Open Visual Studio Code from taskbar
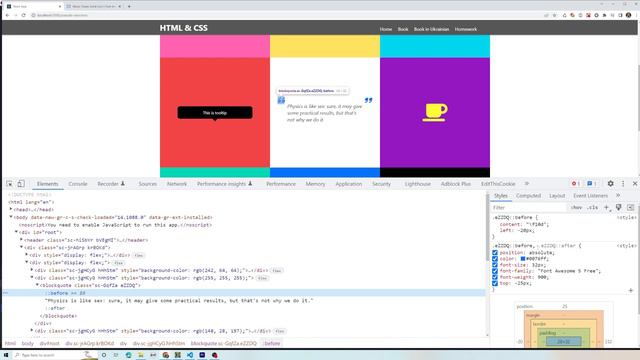The width and height of the screenshot is (640, 360). coord(190,355)
